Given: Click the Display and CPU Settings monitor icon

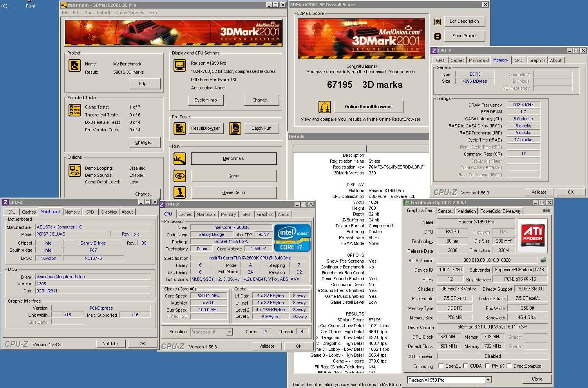Looking at the screenshot, I should coord(180,66).
